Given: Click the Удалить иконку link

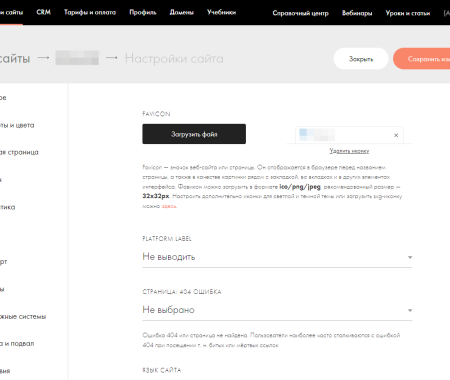Looking at the screenshot, I should [349, 151].
